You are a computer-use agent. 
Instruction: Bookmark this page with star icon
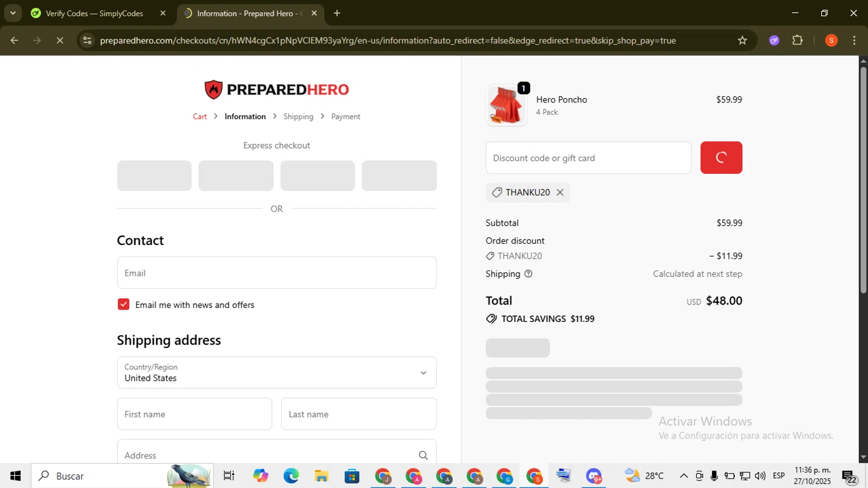point(742,41)
